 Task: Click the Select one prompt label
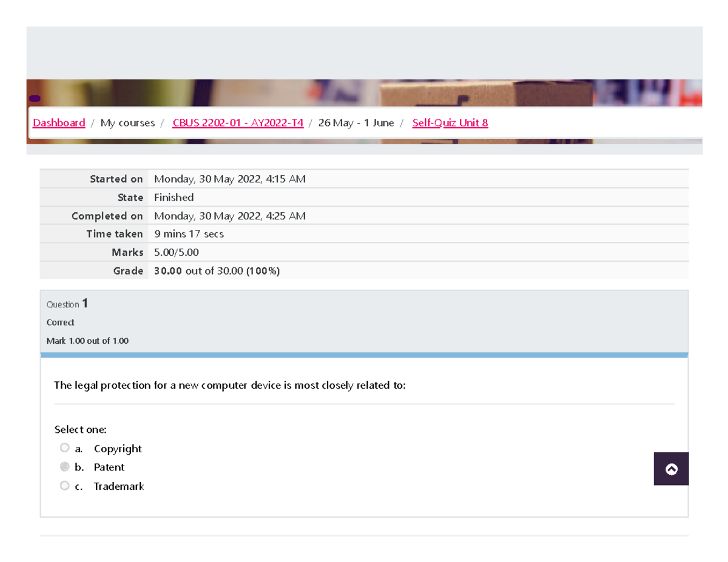(x=79, y=429)
